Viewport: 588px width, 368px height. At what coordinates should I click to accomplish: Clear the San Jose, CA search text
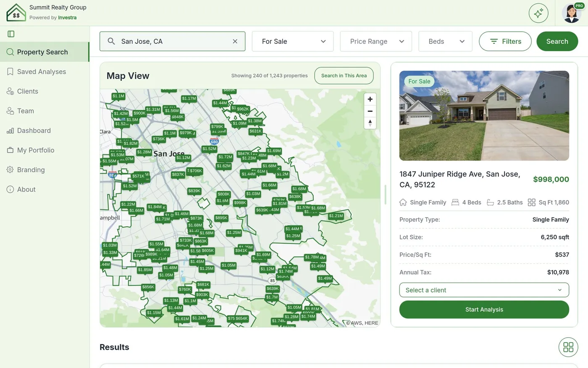(x=235, y=41)
